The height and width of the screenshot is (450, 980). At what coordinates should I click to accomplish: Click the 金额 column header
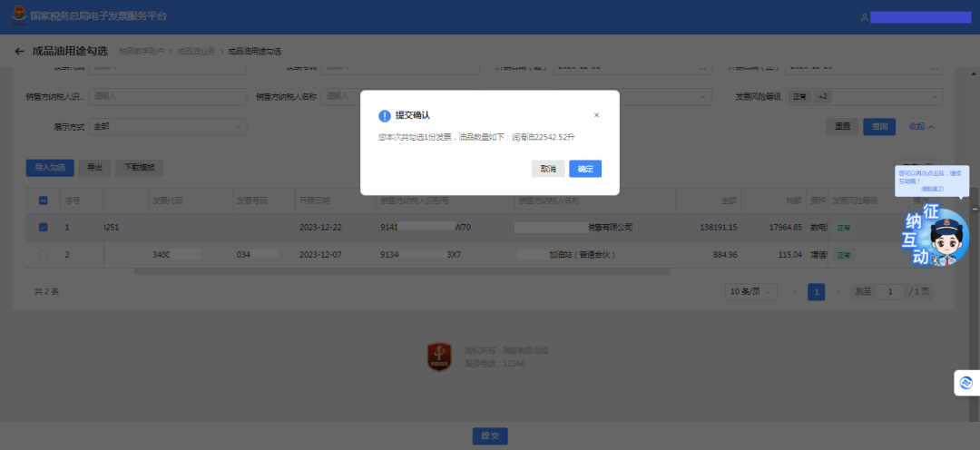coord(730,201)
